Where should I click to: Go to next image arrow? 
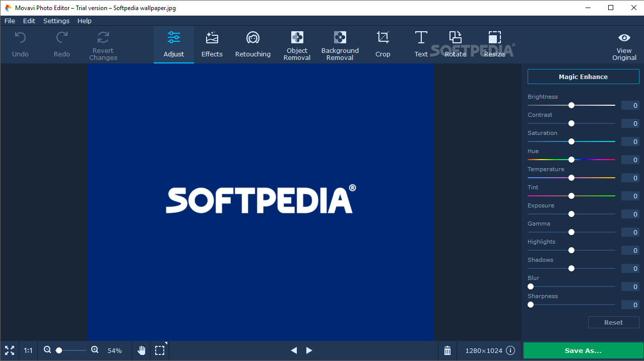click(309, 350)
